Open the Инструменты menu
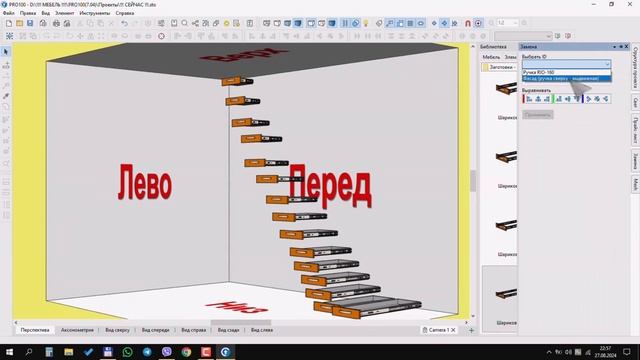The image size is (640, 360). click(95, 13)
